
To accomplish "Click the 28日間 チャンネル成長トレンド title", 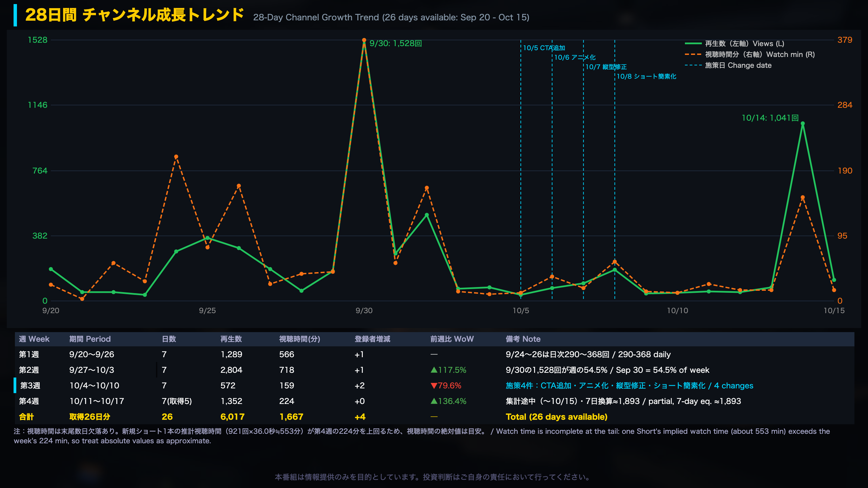I will click(134, 15).
